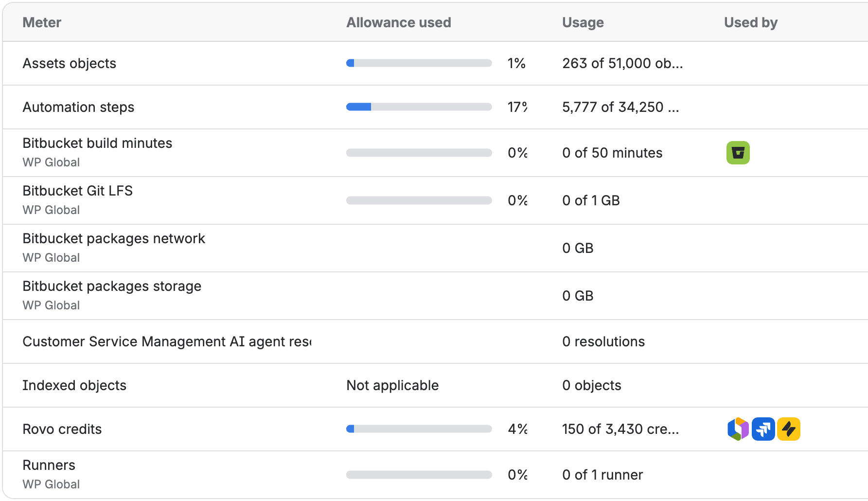Select the Indexed objects meter name
The image size is (868, 501).
click(x=74, y=385)
